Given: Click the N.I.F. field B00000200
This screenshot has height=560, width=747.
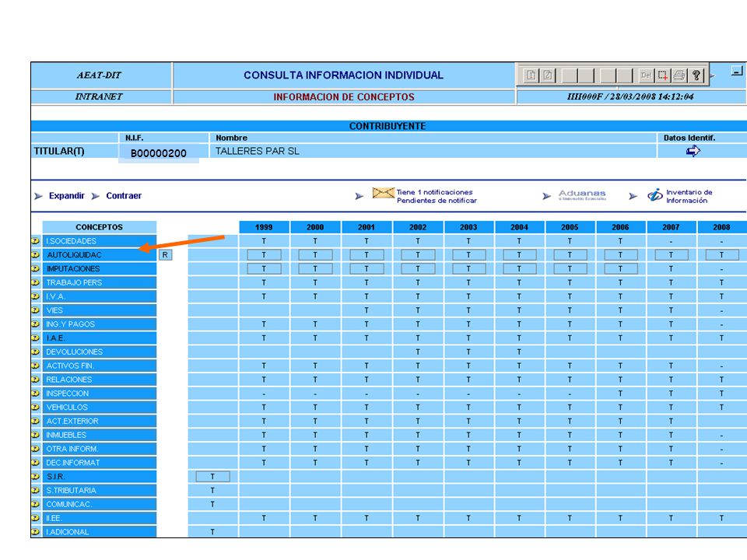Looking at the screenshot, I should [159, 153].
